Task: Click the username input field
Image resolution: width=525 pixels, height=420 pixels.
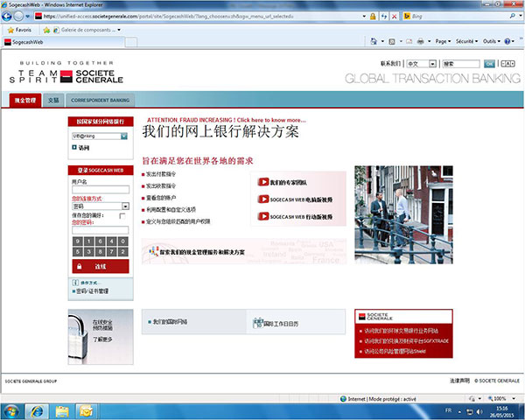Action: 100,189
